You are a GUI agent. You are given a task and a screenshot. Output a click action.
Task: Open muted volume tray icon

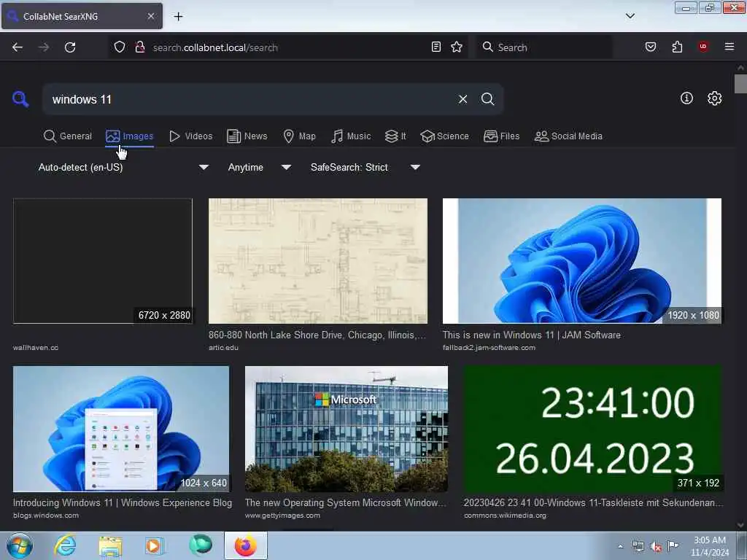[x=656, y=547]
